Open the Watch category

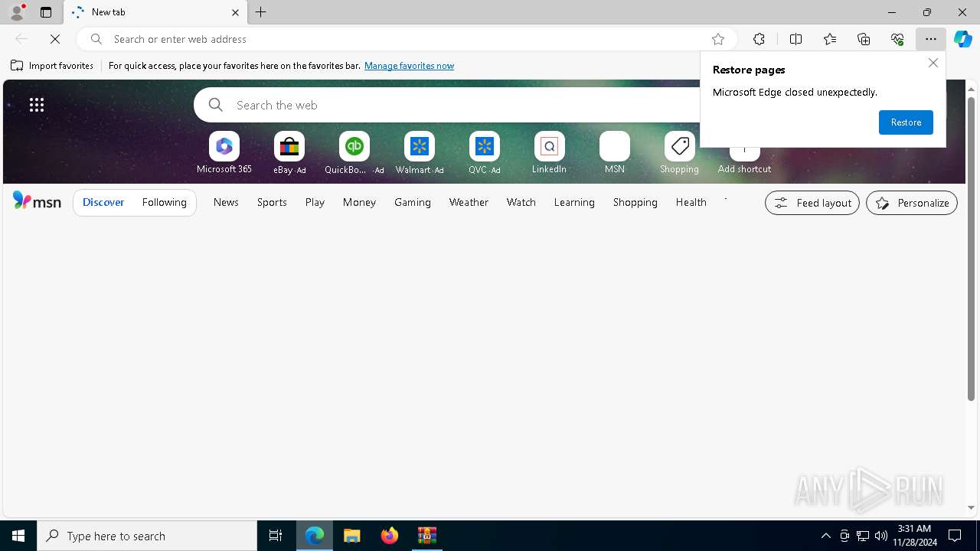click(x=521, y=202)
